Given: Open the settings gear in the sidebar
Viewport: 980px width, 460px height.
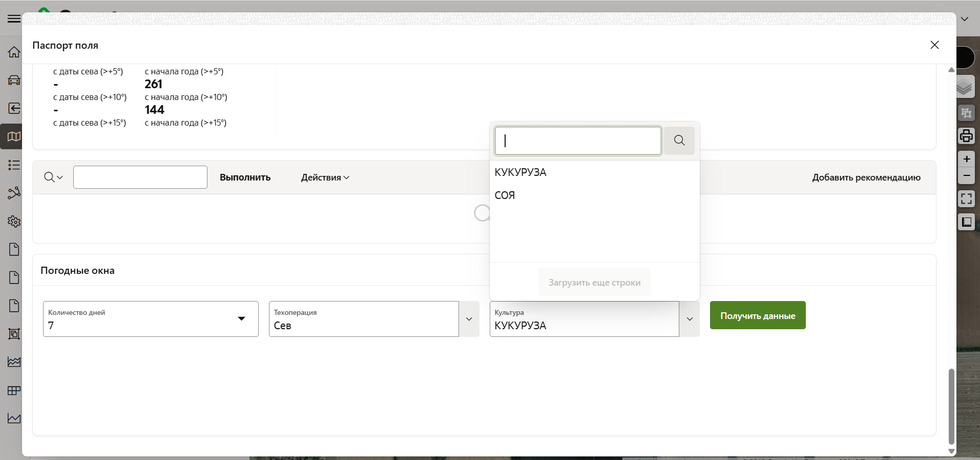Looking at the screenshot, I should 14,221.
